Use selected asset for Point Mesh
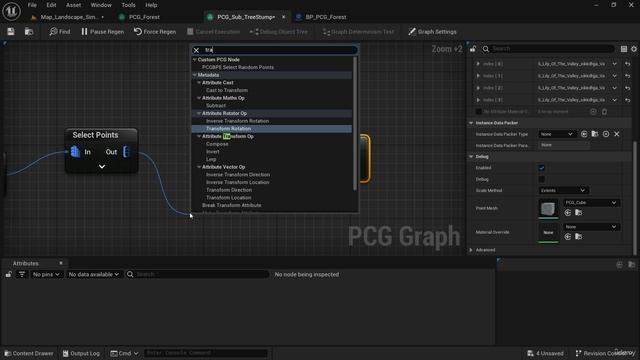This screenshot has width=640, height=360. click(x=568, y=213)
